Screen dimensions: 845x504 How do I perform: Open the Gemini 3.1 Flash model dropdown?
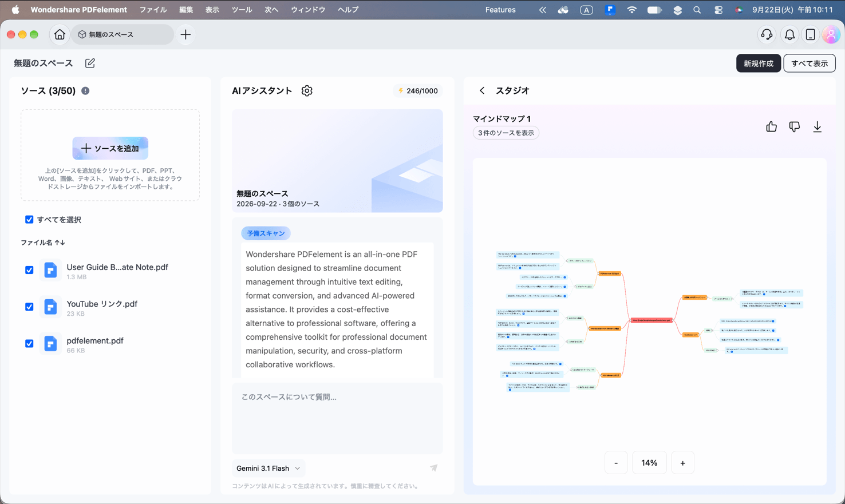pos(268,468)
